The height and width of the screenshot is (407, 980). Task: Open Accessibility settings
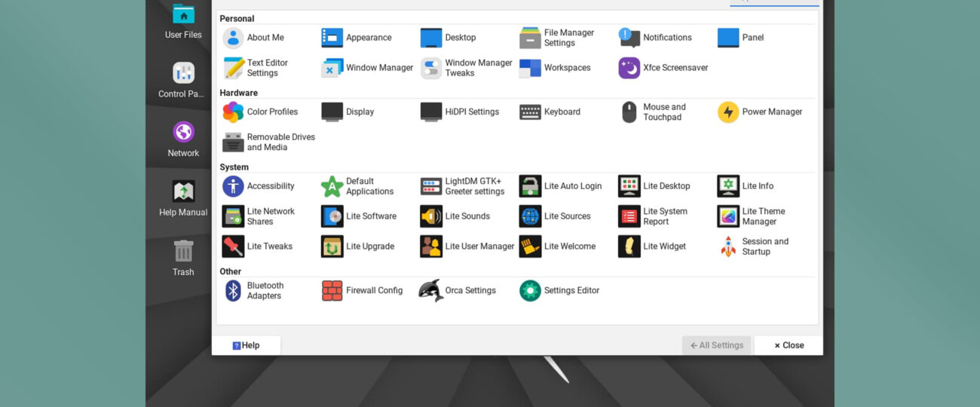[259, 186]
